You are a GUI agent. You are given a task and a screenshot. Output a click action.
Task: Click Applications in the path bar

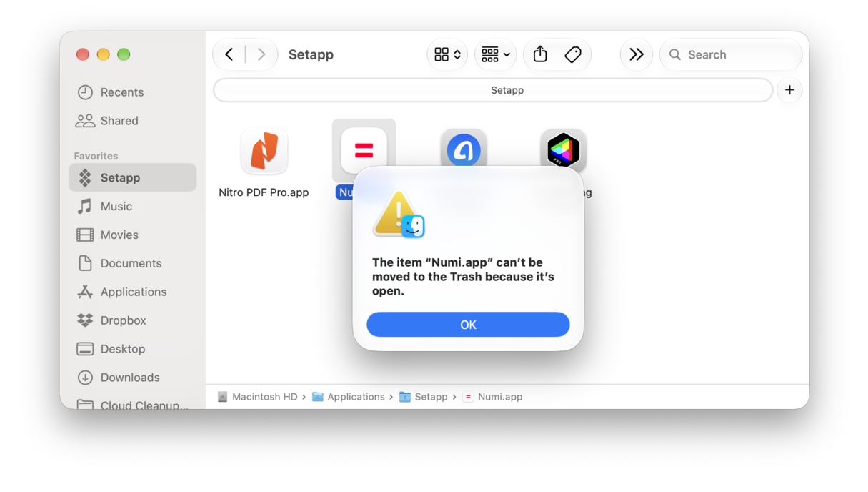pos(349,397)
